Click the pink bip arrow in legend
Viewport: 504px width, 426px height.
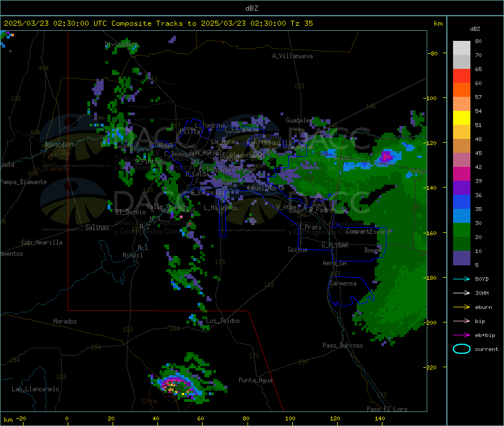coord(461,321)
